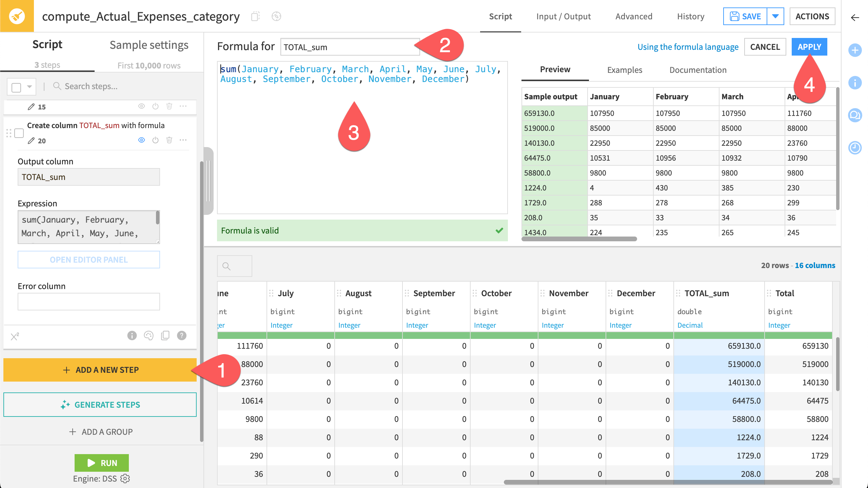
Task: Delete the TOTAL_sum formula step via trash icon
Action: [170, 140]
